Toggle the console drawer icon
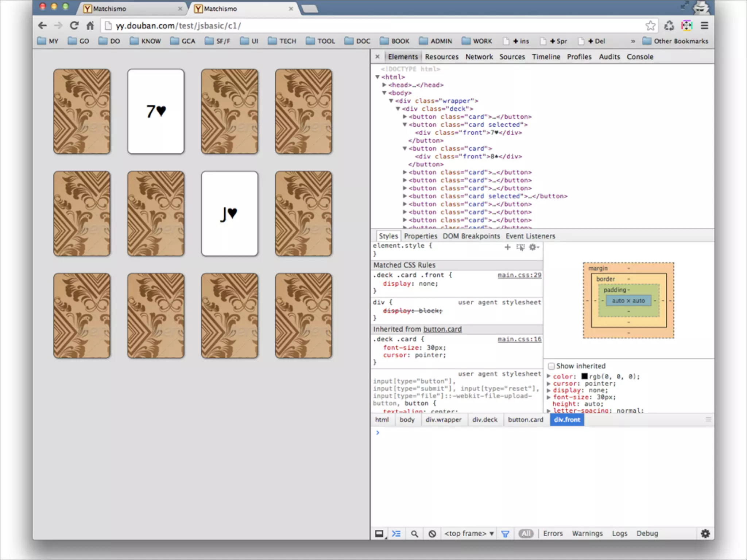 pos(396,534)
